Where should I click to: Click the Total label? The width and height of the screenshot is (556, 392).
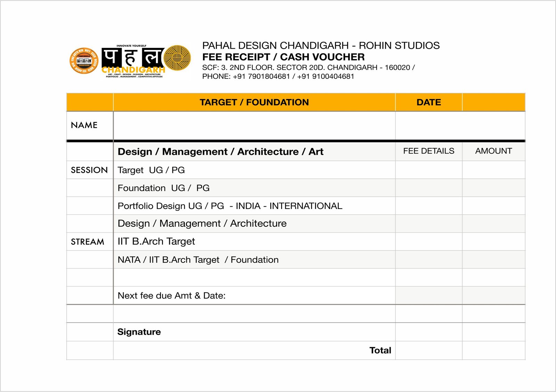[x=380, y=350]
